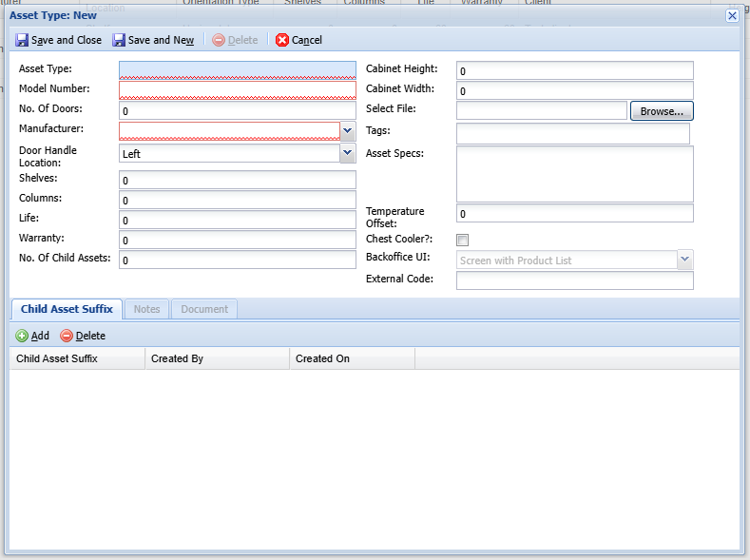Click the green Add plus icon
Viewport: 750px width, 560px height.
[x=22, y=336]
